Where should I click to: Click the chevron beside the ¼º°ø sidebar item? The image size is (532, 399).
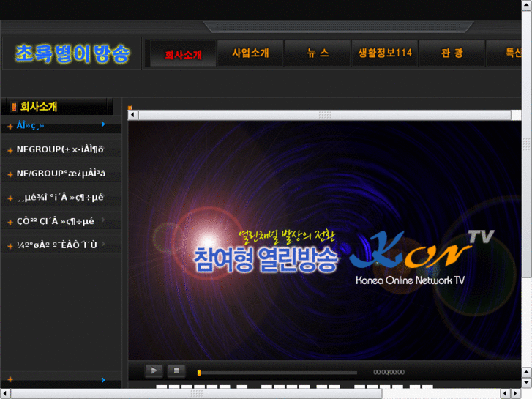[x=103, y=244]
